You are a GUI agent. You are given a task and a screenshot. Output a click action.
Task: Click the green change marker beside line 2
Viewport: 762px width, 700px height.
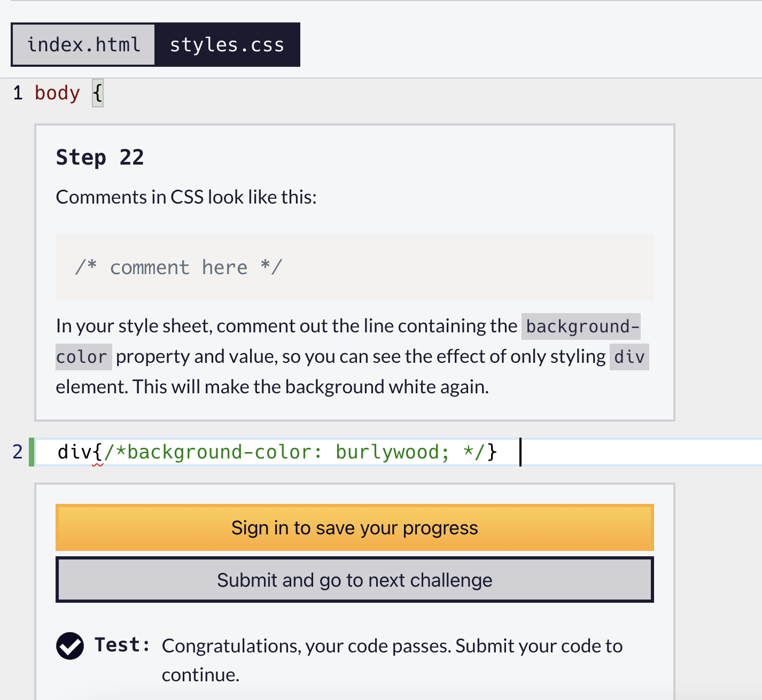tap(33, 452)
